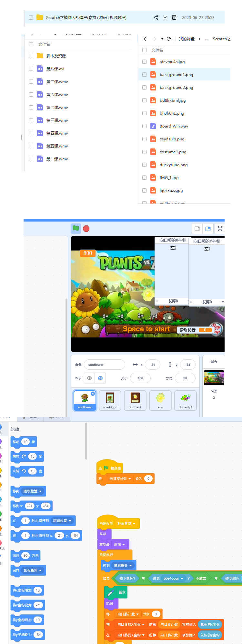The height and width of the screenshot is (644, 242).
Task: Select the Butterfly1 sprite
Action: (x=186, y=401)
